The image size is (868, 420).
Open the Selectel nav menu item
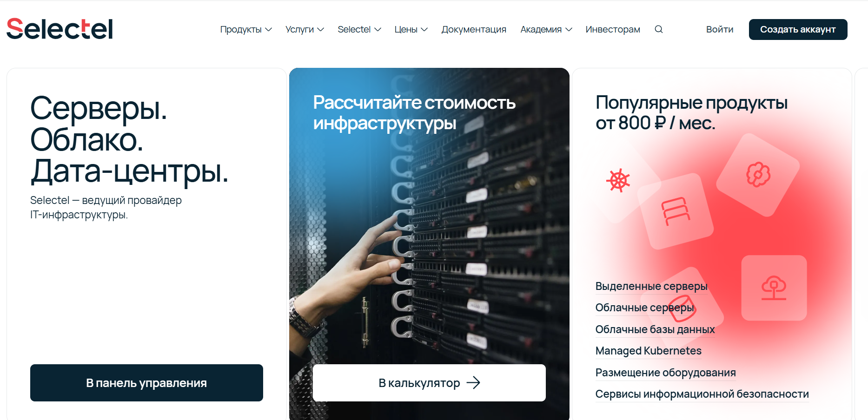click(359, 29)
